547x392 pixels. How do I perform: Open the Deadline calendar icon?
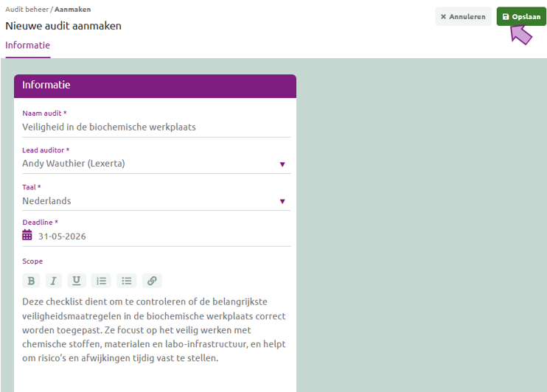[x=27, y=235]
